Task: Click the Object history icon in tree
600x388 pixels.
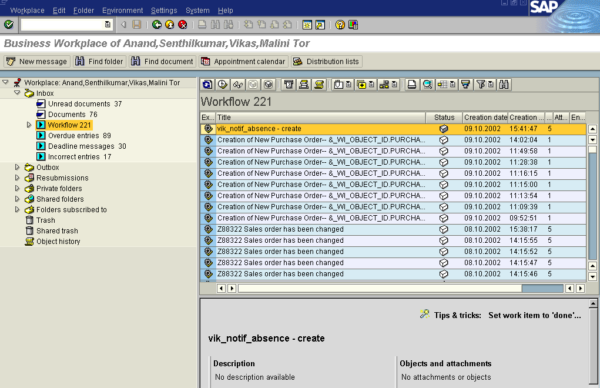Action: coord(29,241)
